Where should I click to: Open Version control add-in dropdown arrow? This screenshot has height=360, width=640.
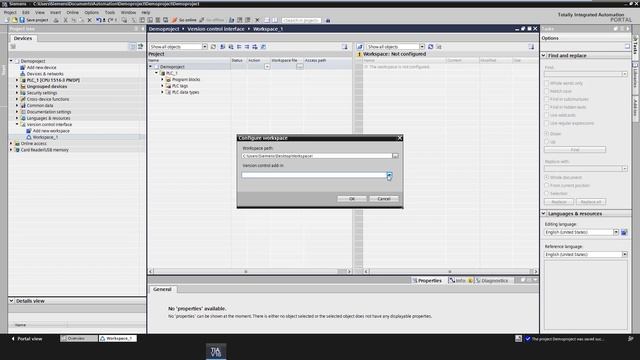(x=389, y=175)
